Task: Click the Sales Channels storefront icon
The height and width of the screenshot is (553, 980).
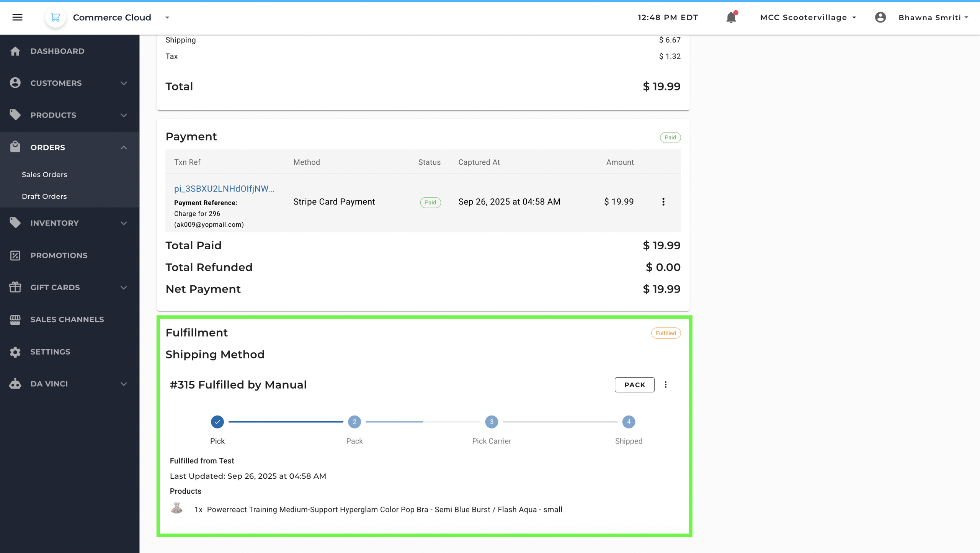Action: click(15, 319)
